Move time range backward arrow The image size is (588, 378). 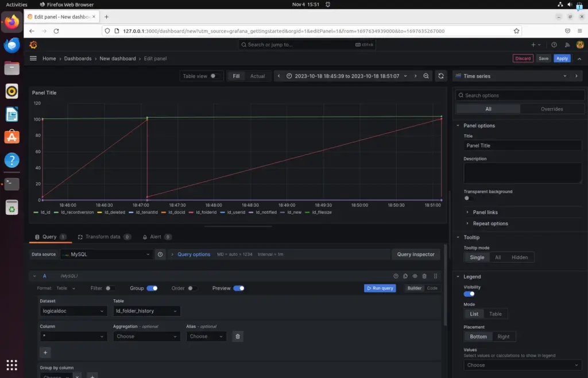point(278,76)
